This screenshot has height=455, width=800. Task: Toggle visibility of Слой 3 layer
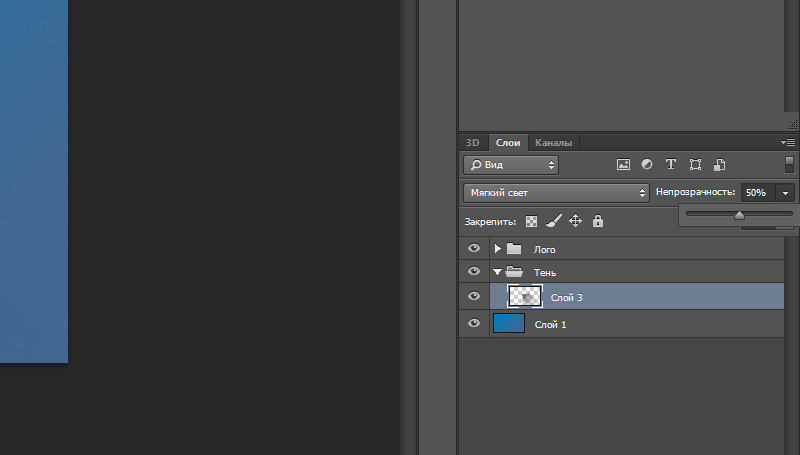(474, 296)
